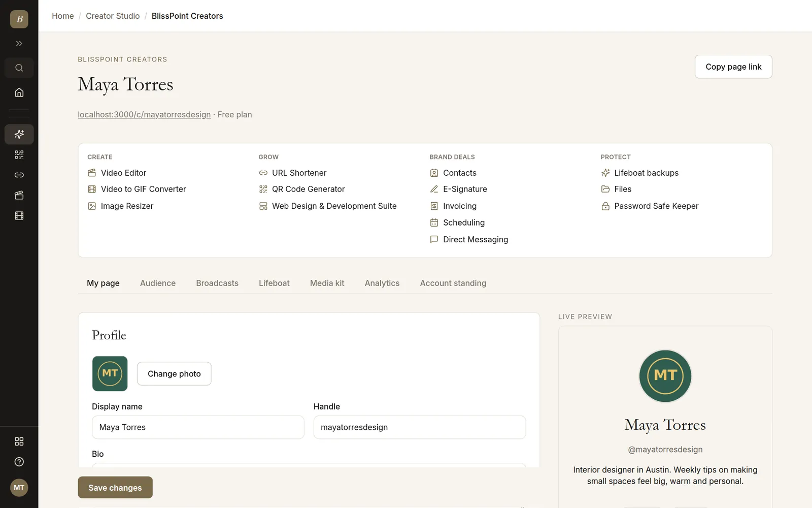Click the Display name input field

[198, 427]
